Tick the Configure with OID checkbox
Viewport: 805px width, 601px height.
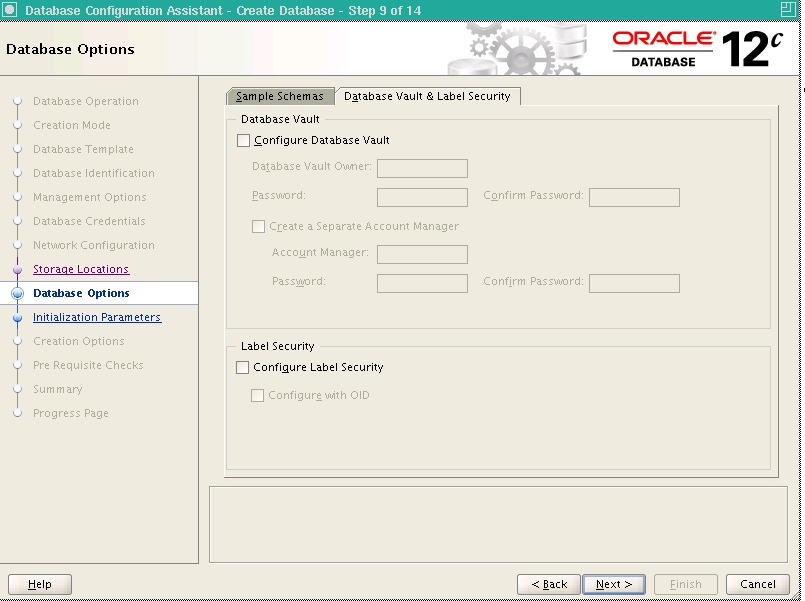(x=257, y=396)
